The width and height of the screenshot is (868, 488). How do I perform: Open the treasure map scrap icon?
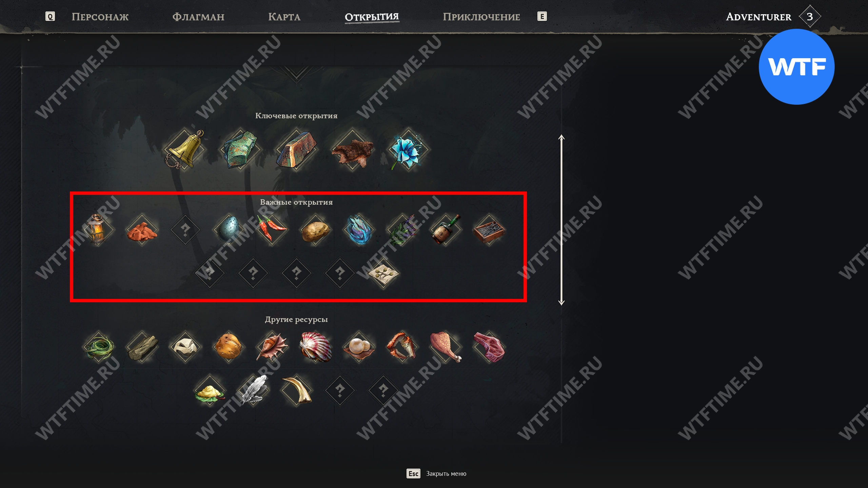(383, 273)
